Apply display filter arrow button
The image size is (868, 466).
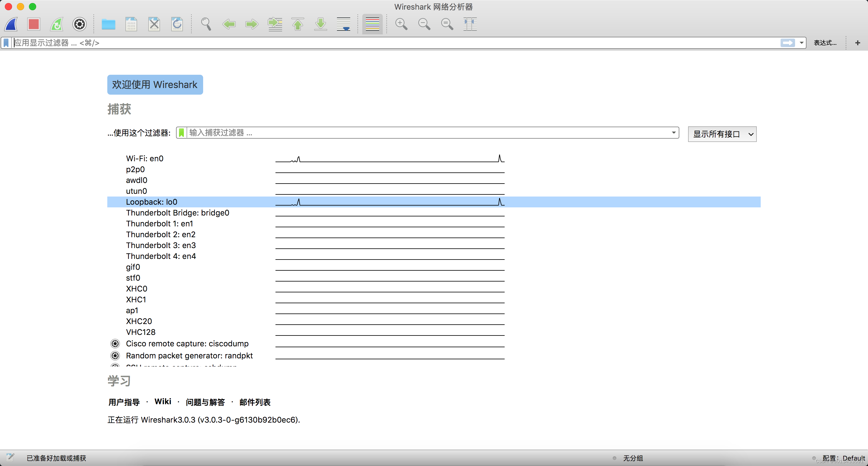(x=788, y=43)
